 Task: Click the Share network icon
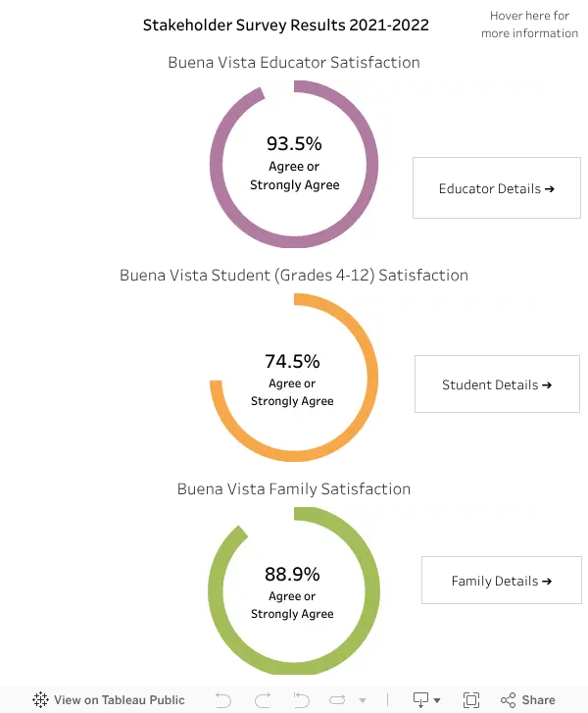point(508,700)
